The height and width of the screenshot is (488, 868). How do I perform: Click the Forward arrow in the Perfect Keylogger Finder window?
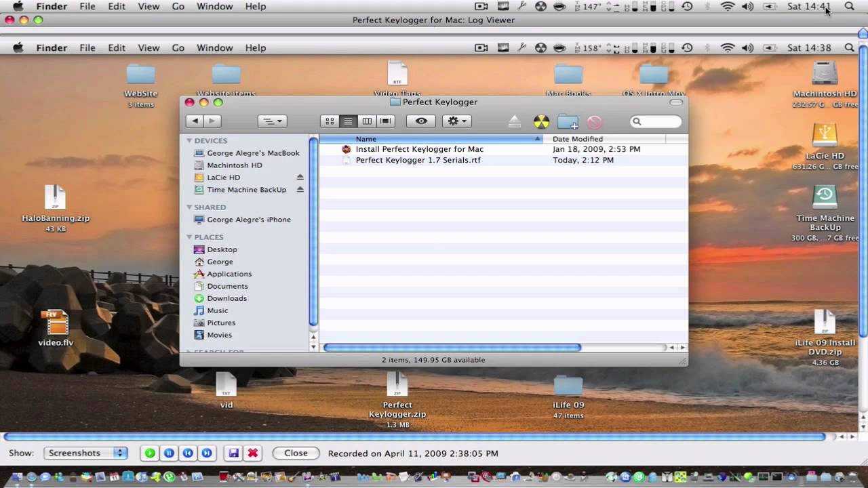212,121
